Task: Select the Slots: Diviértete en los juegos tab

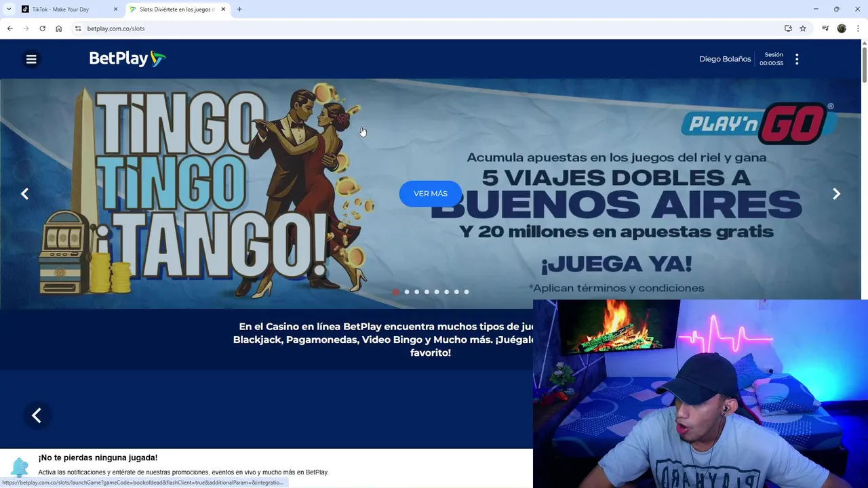Action: pyautogui.click(x=177, y=9)
